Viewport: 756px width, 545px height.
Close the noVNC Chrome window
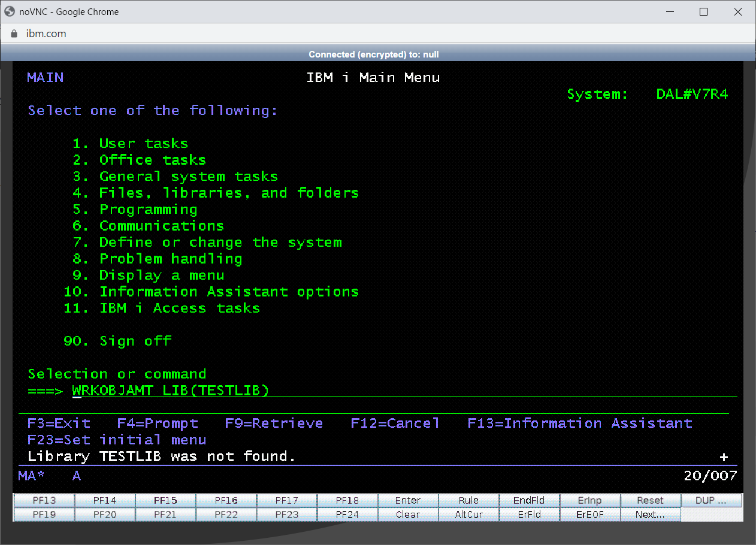coord(738,11)
